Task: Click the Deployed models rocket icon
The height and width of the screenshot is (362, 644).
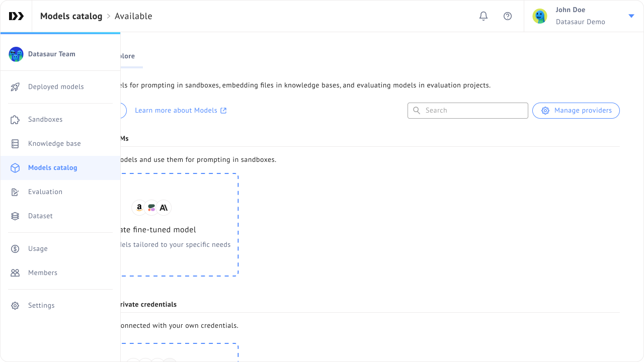Action: tap(15, 87)
